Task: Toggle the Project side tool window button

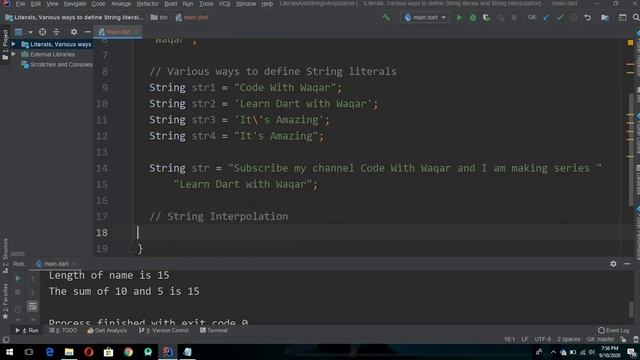Action: [5, 45]
